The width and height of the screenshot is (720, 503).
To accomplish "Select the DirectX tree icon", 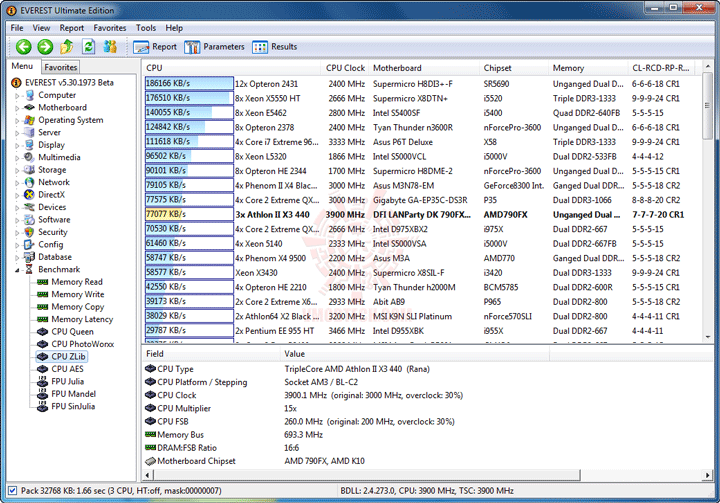I will pos(30,195).
